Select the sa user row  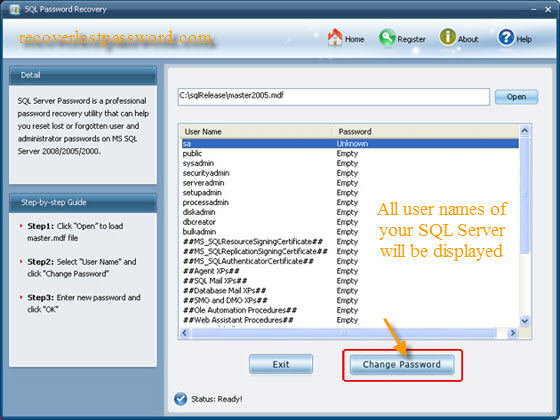coord(350,144)
